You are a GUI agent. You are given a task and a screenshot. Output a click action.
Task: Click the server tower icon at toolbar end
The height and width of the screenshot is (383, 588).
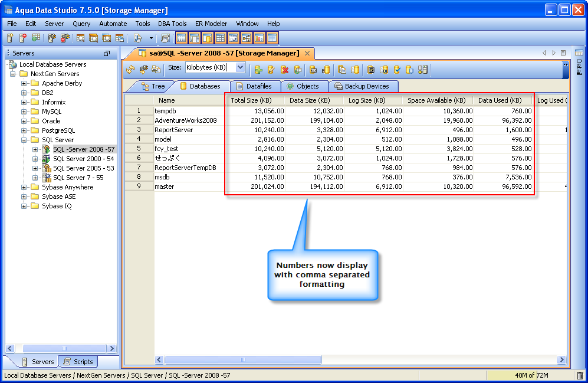point(423,70)
